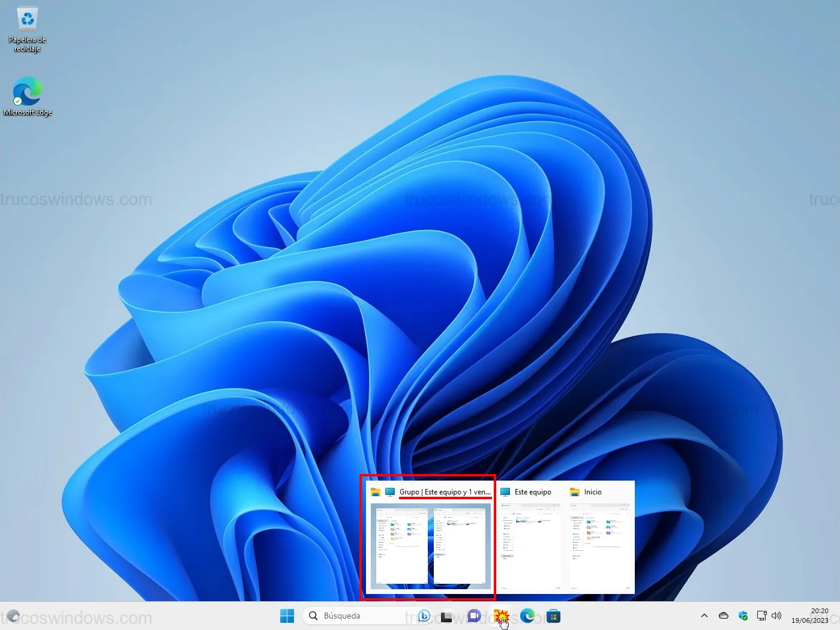Open Windows Security shield tray icon
Screen dimensions: 840x630
[x=743, y=616]
